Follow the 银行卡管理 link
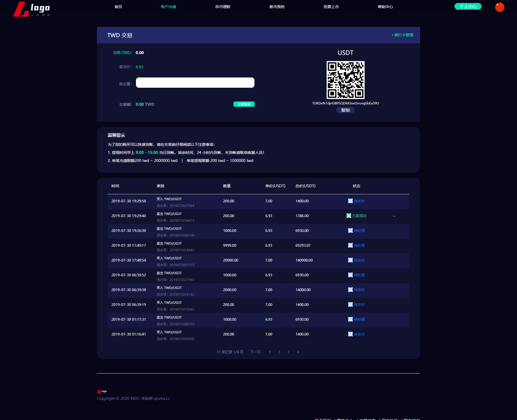The image size is (517, 420). pos(403,35)
